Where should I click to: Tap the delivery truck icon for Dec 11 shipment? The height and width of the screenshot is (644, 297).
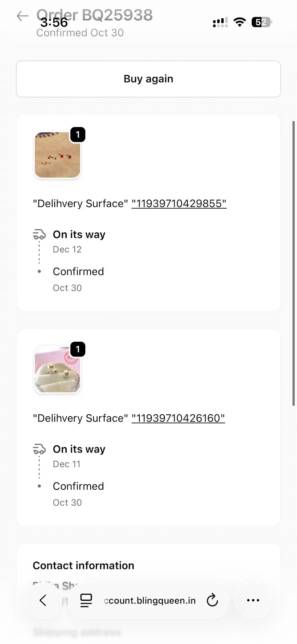pos(39,449)
